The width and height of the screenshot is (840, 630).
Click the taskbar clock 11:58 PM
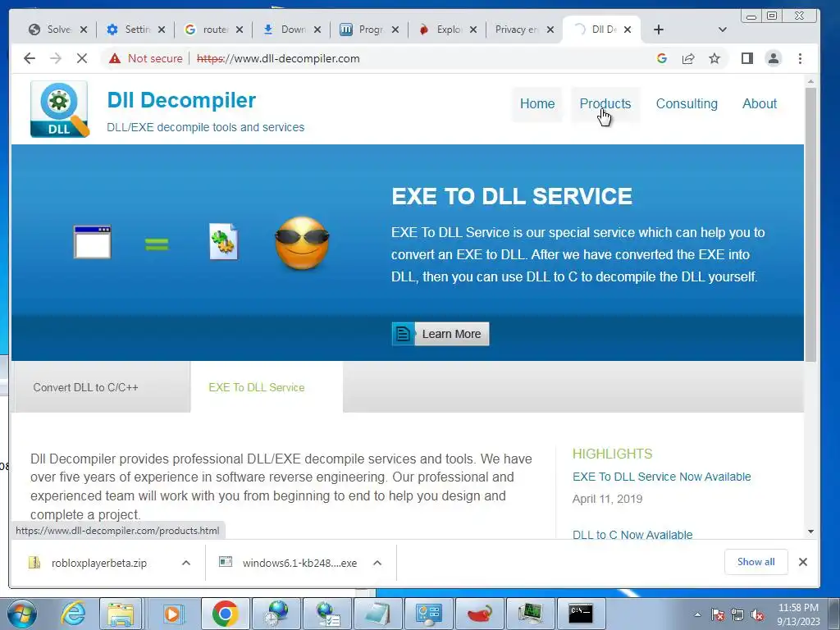(798, 614)
